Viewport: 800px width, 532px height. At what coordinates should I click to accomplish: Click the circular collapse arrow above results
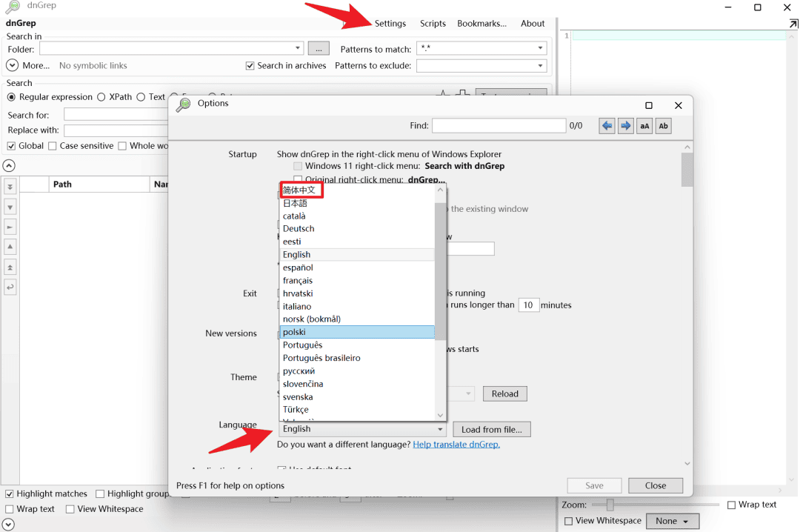point(9,165)
